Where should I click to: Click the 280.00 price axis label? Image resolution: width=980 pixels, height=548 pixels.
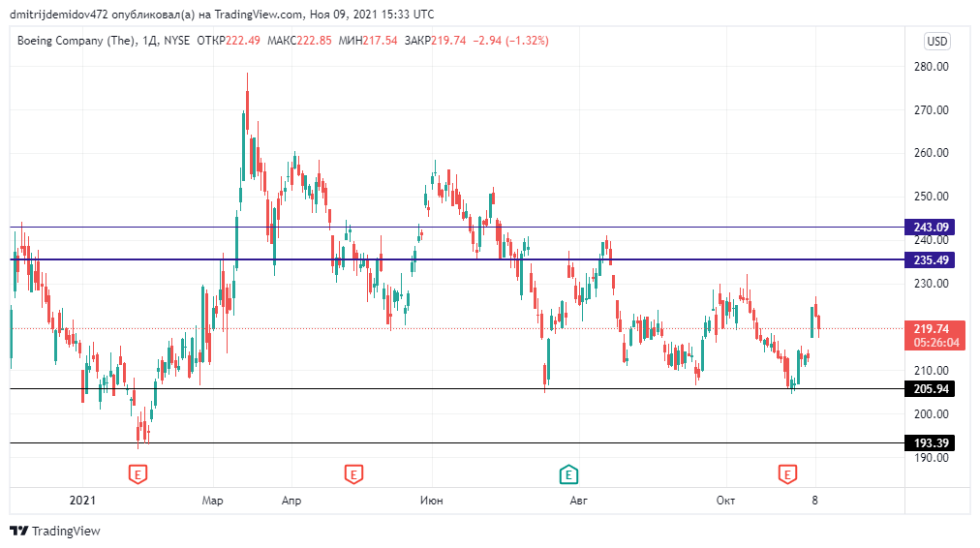[932, 67]
